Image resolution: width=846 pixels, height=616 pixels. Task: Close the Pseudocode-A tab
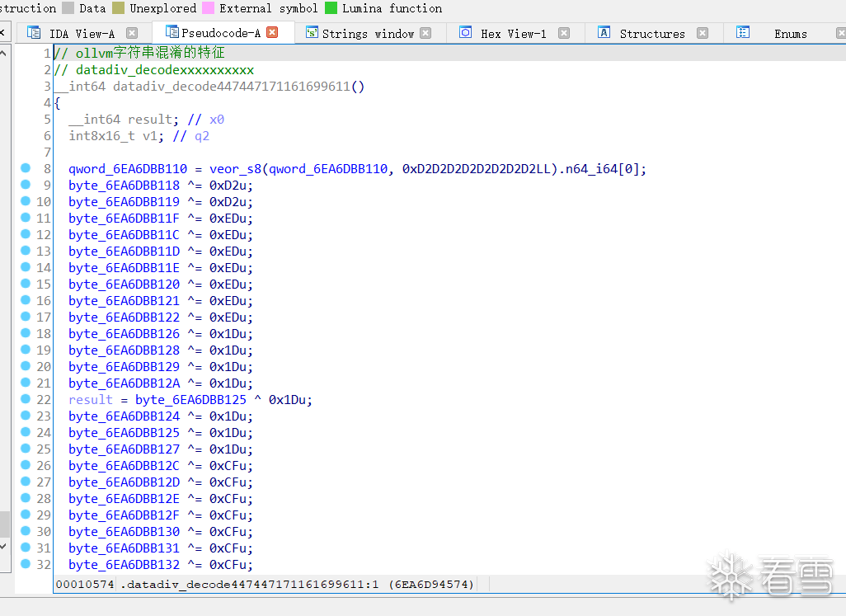[x=272, y=32]
